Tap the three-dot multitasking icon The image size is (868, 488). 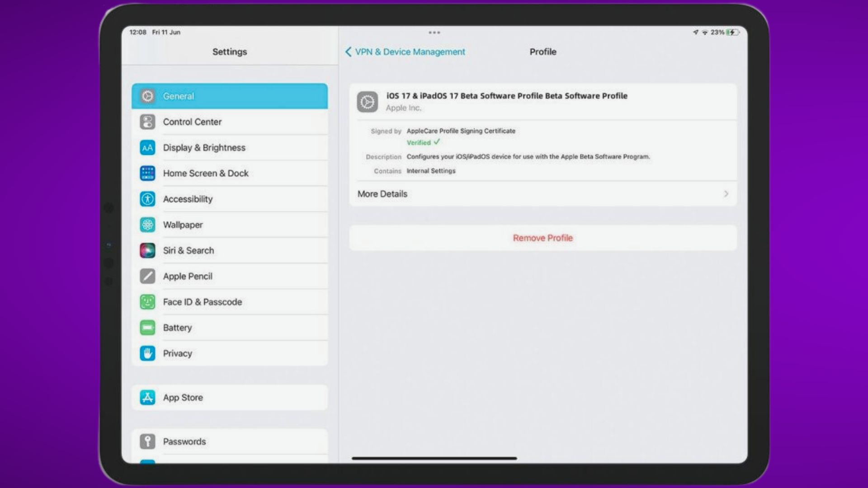434,33
